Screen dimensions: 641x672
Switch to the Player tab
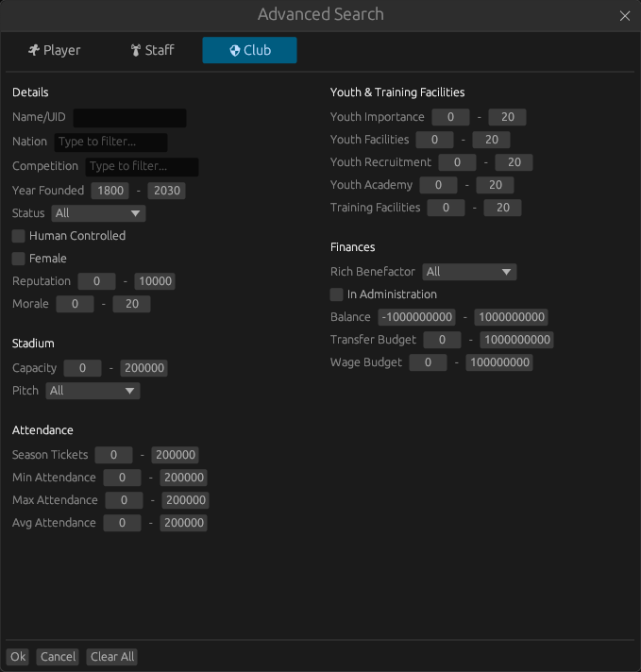(54, 50)
